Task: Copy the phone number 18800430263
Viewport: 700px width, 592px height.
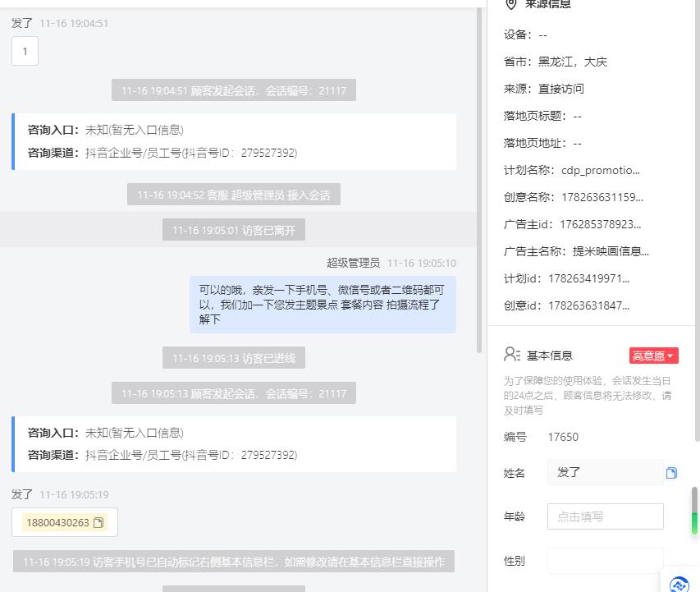Action: (98, 522)
